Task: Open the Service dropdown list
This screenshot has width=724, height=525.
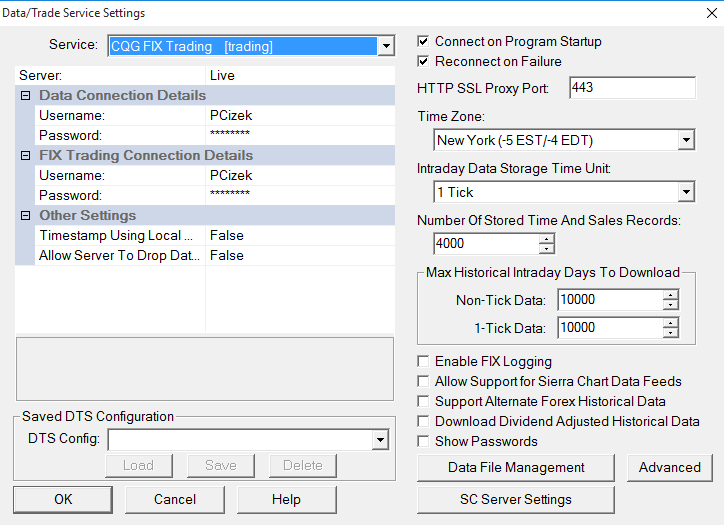Action: (386, 46)
